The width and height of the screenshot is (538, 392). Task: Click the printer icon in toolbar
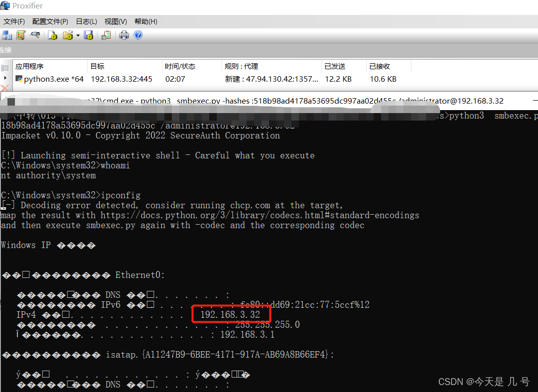point(124,35)
